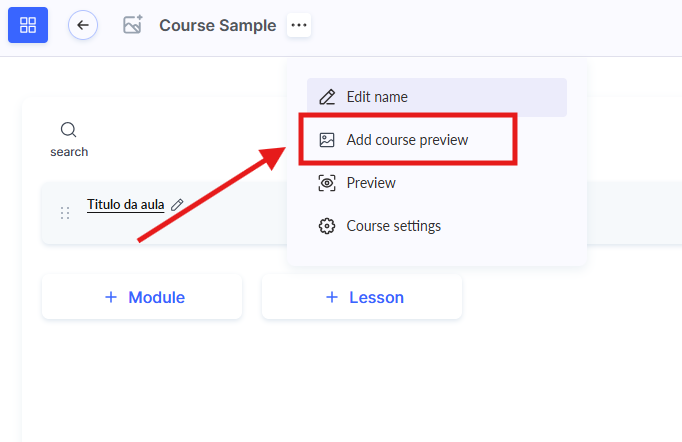Open the Titulo da aula lesson link
This screenshot has height=442, width=682.
(x=125, y=205)
